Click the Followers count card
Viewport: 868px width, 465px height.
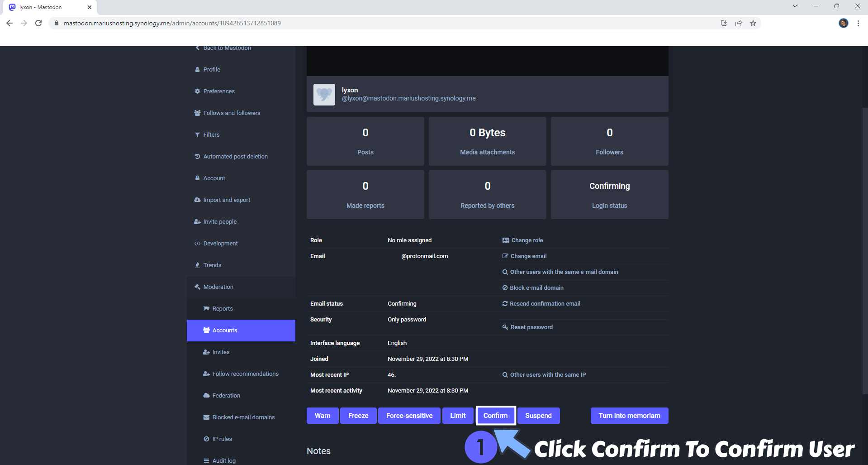pos(610,141)
